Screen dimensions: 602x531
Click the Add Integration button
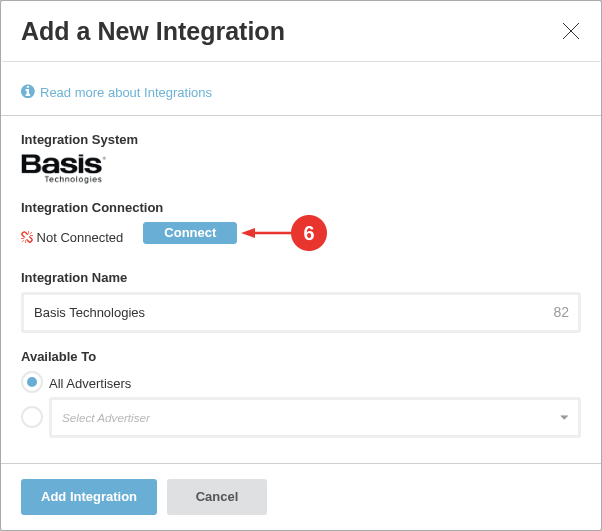(x=89, y=496)
